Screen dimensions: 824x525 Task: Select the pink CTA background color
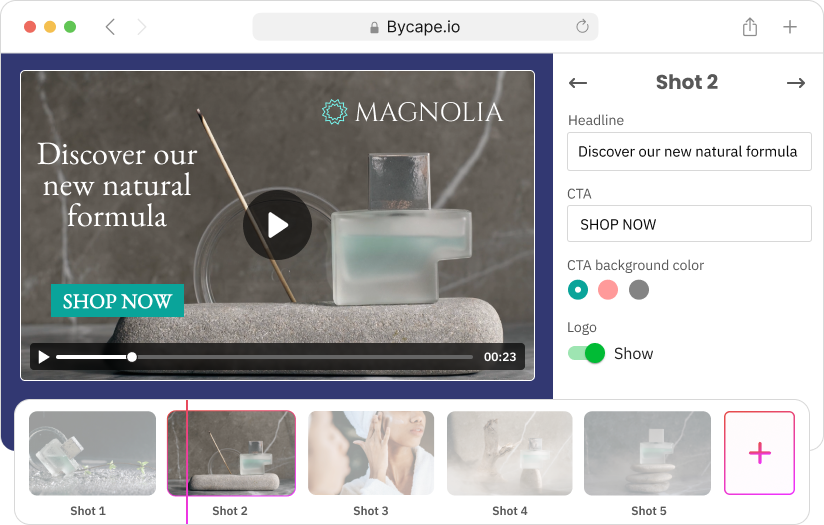[x=608, y=290]
